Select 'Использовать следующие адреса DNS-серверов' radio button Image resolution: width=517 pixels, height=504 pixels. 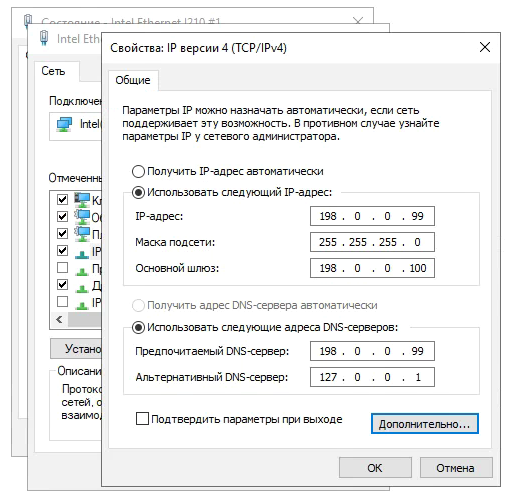pyautogui.click(x=138, y=328)
